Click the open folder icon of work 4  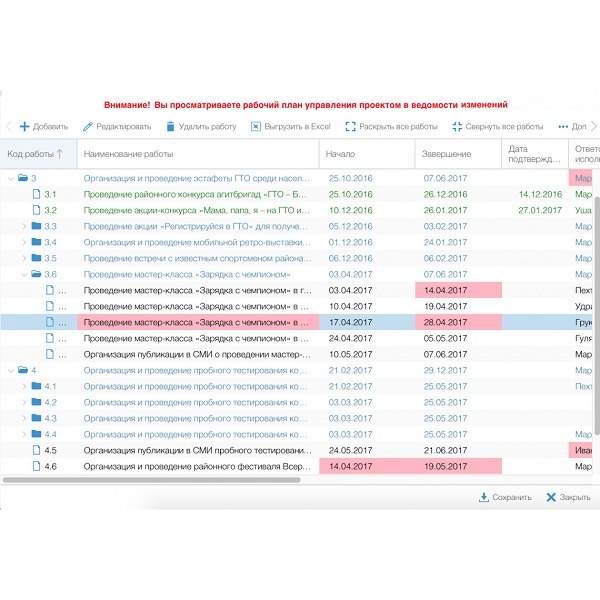click(23, 370)
